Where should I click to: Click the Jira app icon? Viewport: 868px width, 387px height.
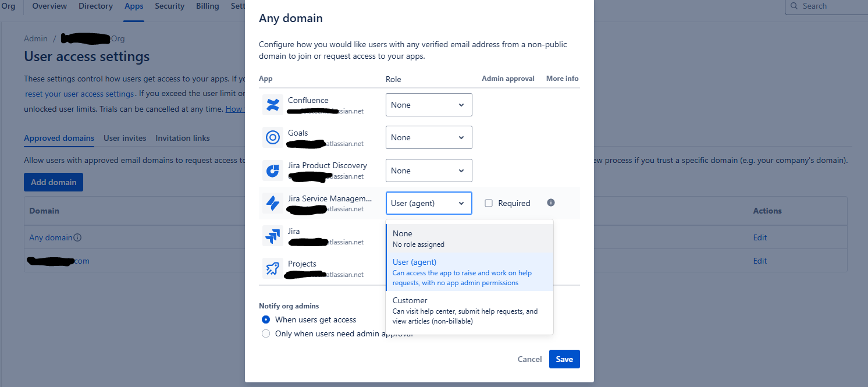(272, 236)
